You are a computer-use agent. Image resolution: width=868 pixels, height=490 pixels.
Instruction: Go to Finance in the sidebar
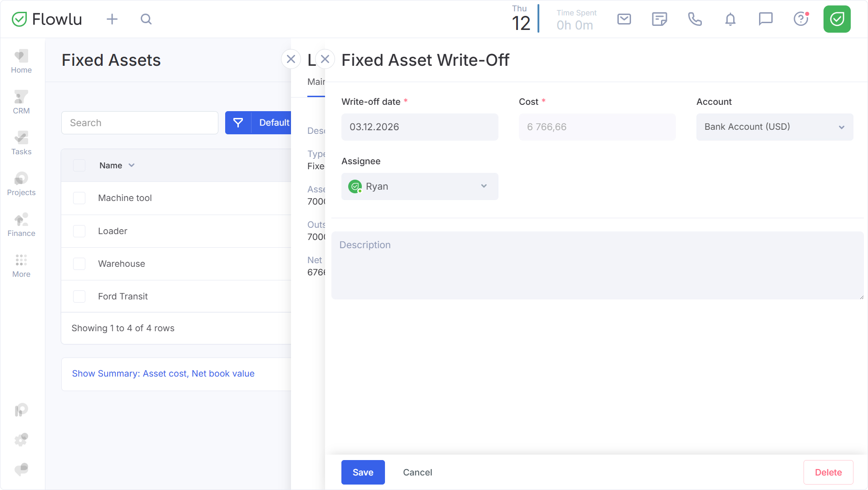(x=21, y=225)
